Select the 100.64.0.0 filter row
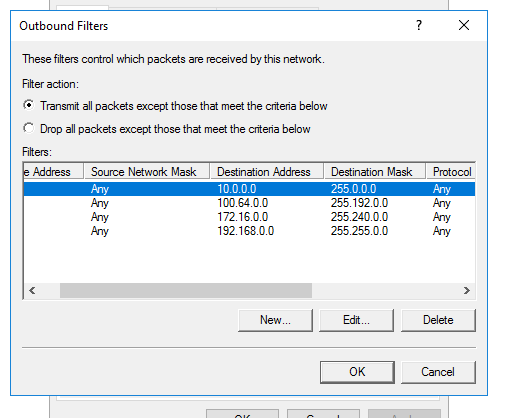 tap(249, 203)
